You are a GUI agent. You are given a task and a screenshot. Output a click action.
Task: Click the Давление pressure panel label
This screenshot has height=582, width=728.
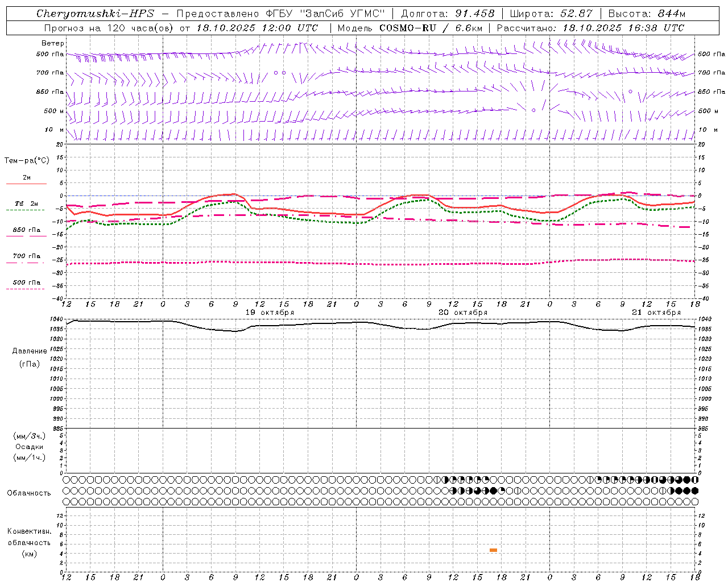coord(30,351)
